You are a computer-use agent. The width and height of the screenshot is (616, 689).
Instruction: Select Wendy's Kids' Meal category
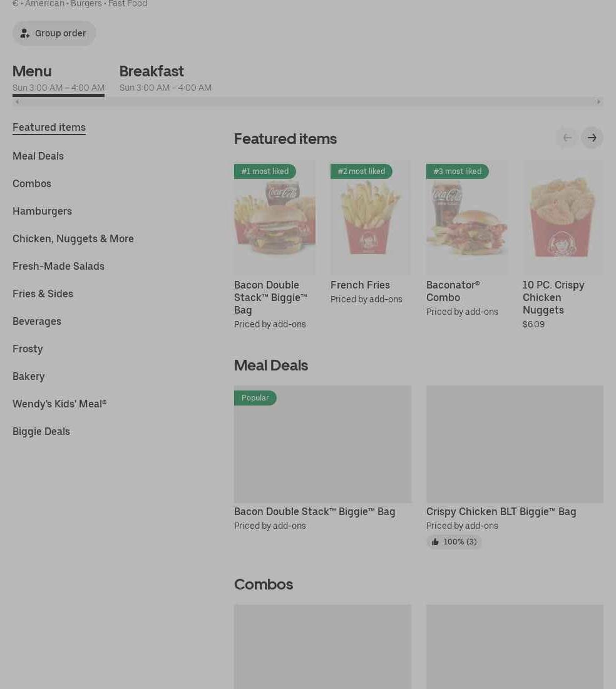(59, 404)
